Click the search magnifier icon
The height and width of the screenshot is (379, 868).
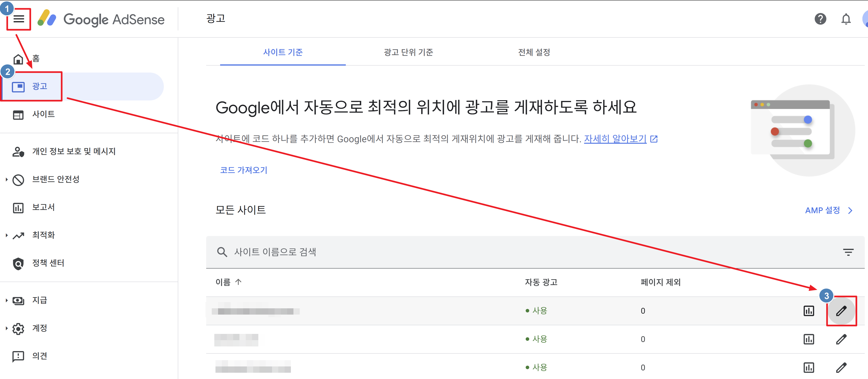[x=222, y=252]
